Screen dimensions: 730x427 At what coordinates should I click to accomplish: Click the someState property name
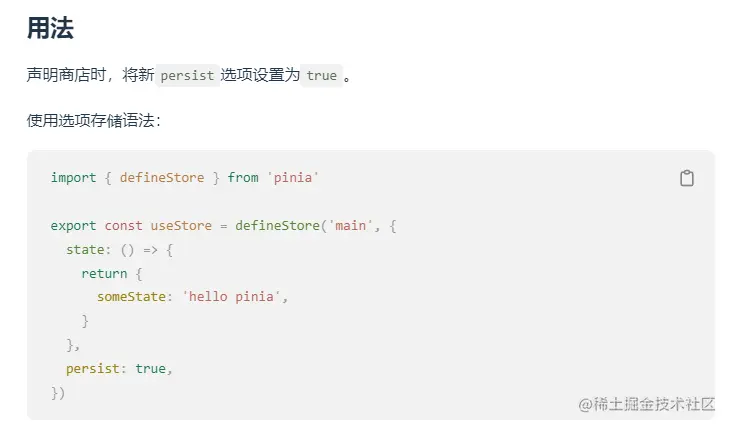135,297
